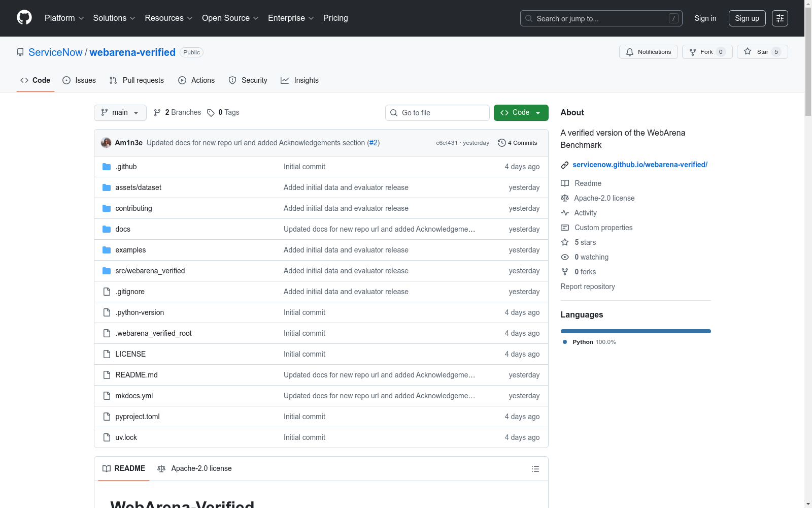The height and width of the screenshot is (508, 812).
Task: Select the Apache-2.0 license tab
Action: [x=194, y=468]
